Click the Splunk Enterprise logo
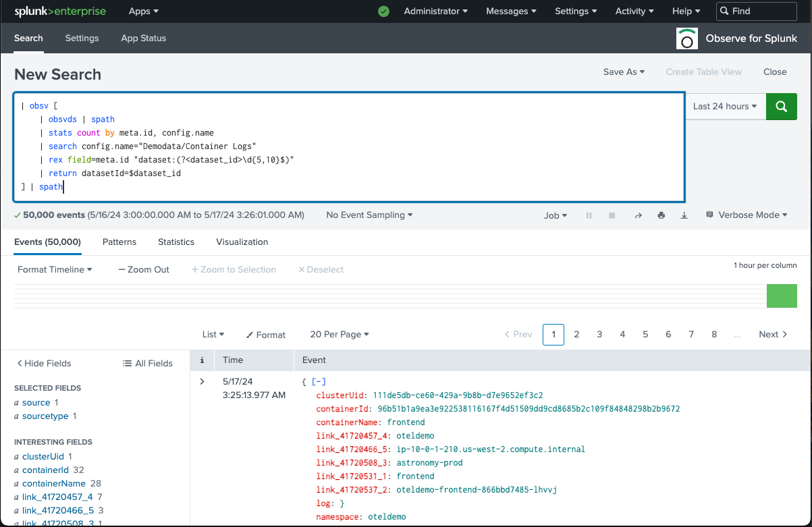The width and height of the screenshot is (812, 527). tap(60, 11)
